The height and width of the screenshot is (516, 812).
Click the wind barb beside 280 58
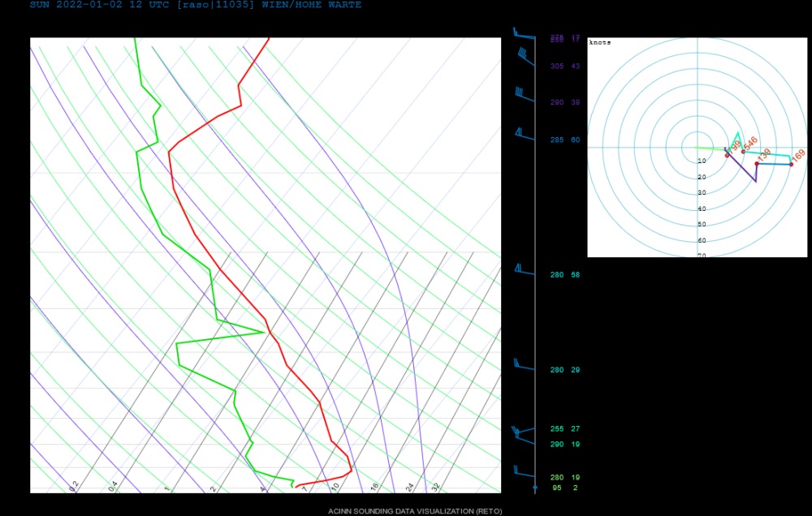coord(524,270)
